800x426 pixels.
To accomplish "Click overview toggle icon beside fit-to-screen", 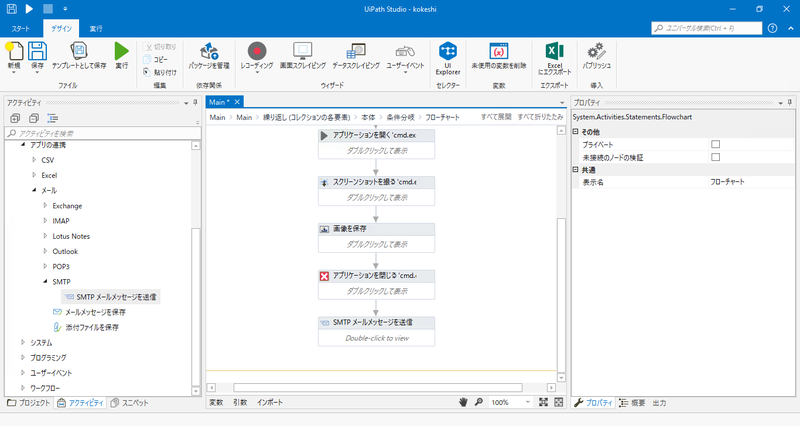I will [x=559, y=402].
